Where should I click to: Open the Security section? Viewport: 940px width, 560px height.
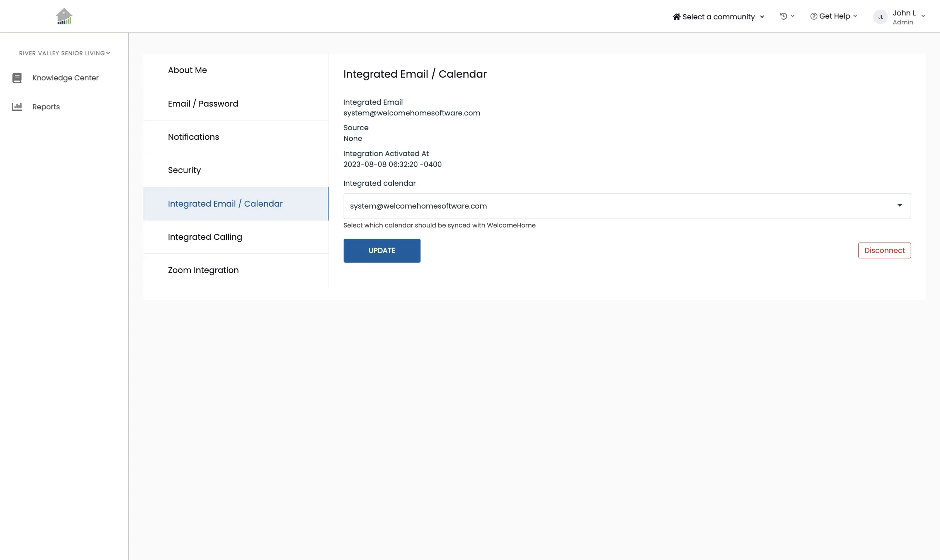tap(184, 170)
